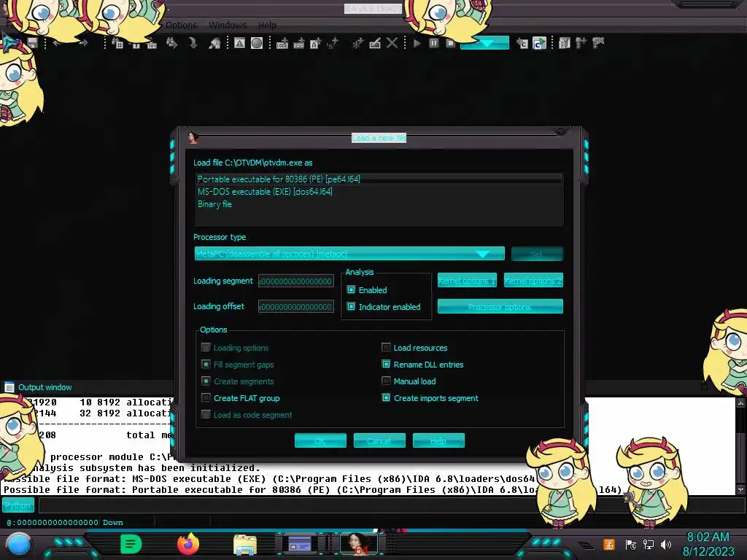The image size is (747, 560).
Task: Click the volume speaker tray icon
Action: click(x=666, y=544)
